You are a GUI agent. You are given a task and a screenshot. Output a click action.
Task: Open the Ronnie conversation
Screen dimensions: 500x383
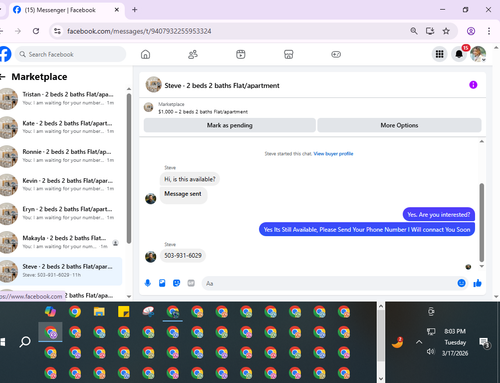click(61, 156)
